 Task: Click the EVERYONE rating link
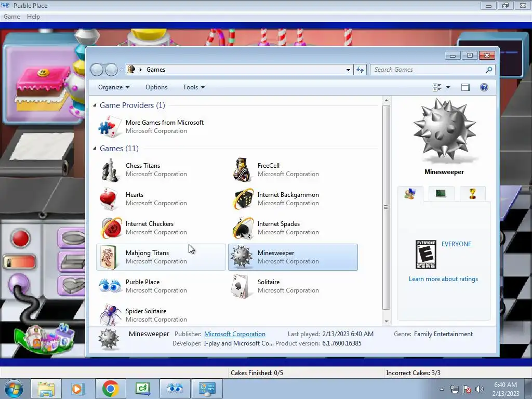pos(456,244)
